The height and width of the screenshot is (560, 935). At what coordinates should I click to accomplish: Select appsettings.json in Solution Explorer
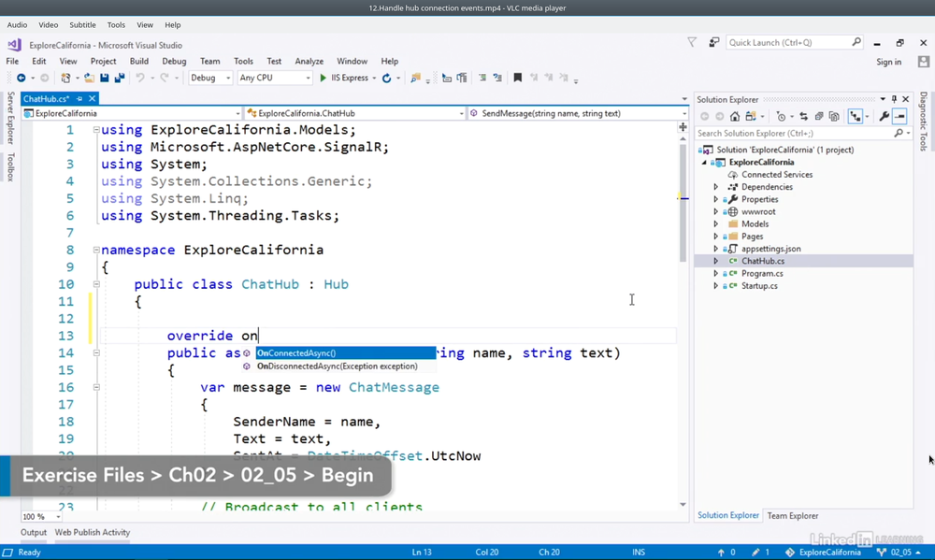771,249
